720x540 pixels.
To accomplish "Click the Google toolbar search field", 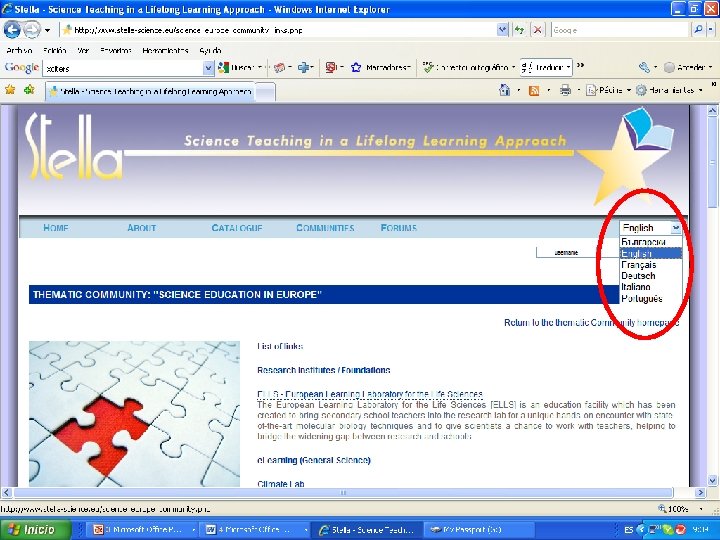I will (x=123, y=68).
